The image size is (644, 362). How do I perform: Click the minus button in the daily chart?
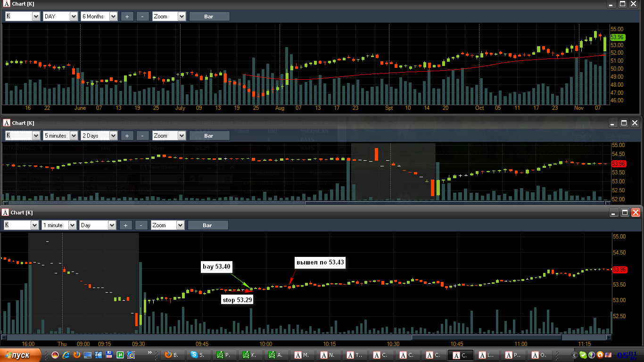coord(143,16)
